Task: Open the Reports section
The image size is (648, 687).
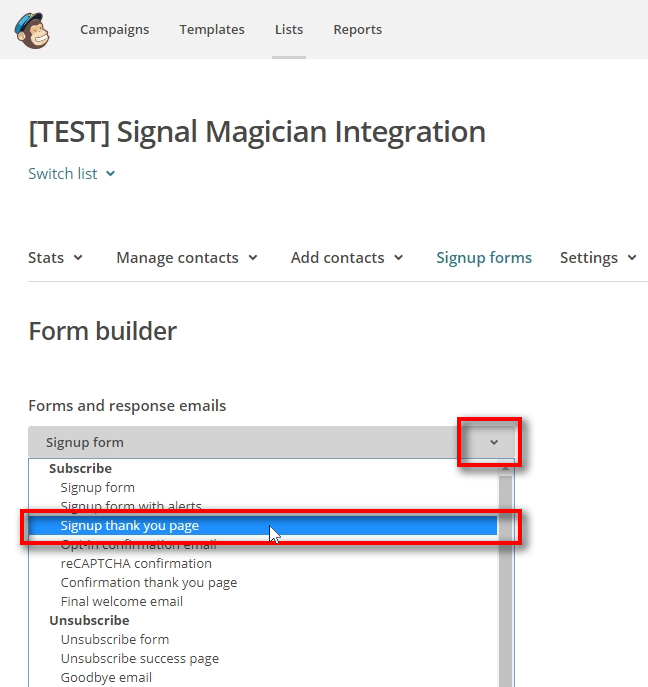Action: click(357, 30)
